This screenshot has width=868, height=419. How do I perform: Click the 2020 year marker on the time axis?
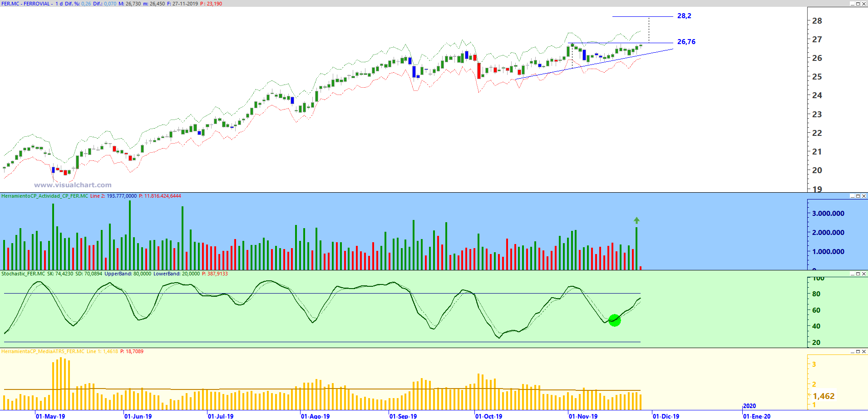[750, 406]
